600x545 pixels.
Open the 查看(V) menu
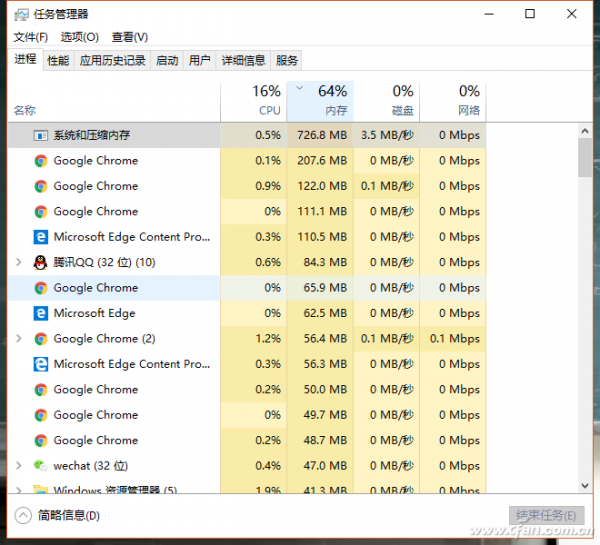click(x=130, y=37)
